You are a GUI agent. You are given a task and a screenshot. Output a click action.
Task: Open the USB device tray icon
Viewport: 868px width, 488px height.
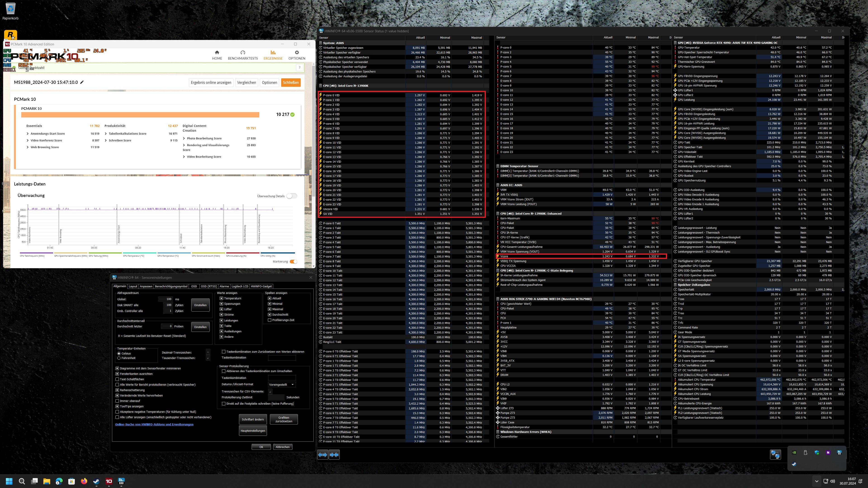(805, 453)
